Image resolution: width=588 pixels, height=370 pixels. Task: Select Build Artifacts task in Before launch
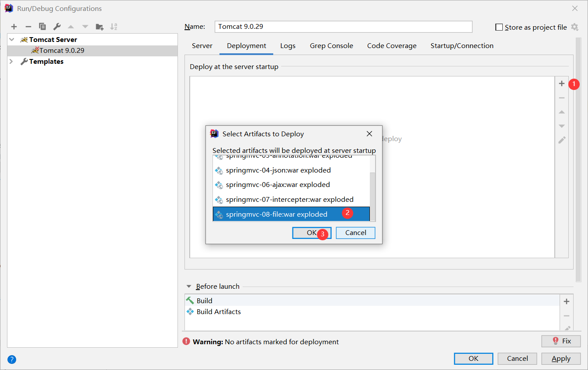[x=372, y=312]
